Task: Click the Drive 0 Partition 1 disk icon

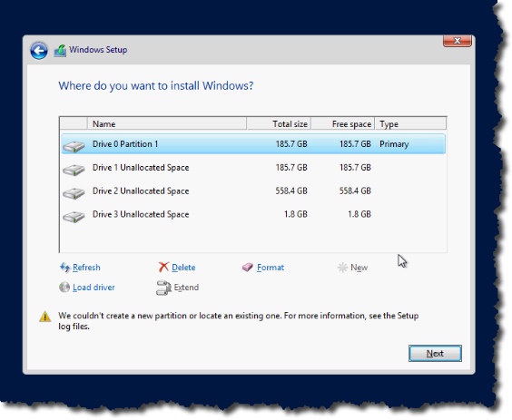Action: click(74, 146)
